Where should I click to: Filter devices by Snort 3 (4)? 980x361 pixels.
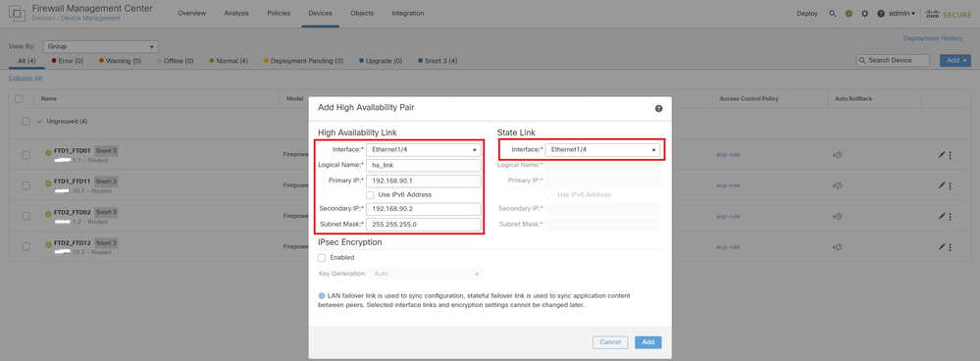(438, 61)
